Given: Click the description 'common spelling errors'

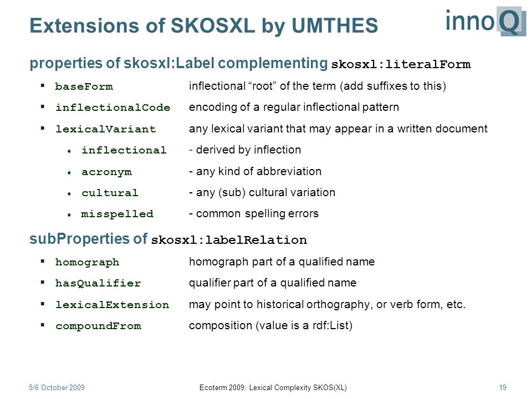Looking at the screenshot, I should 257,214.
